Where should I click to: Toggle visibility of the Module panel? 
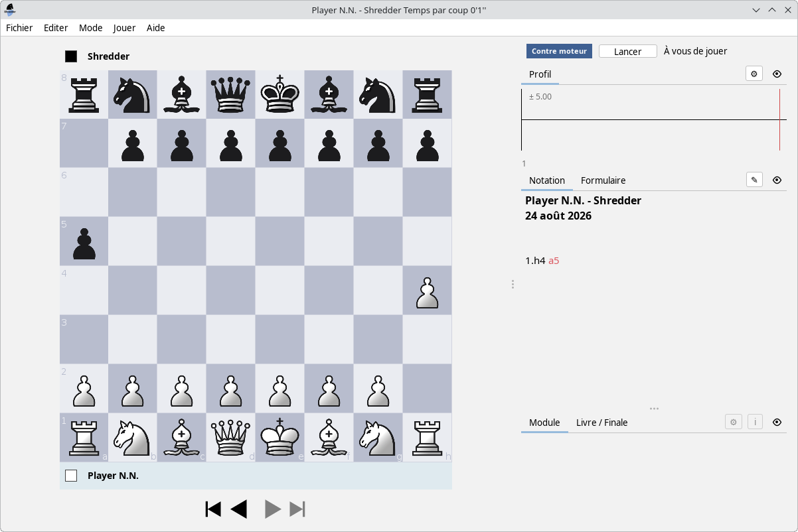(x=777, y=422)
